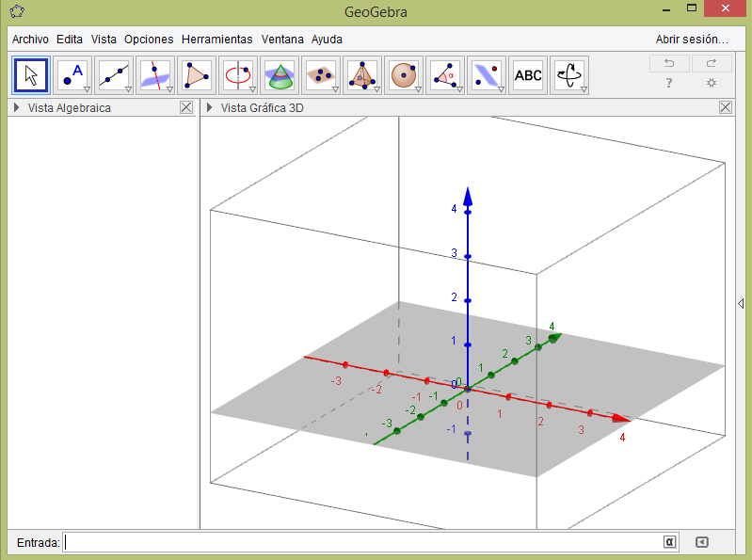Open the Herramientas menu
The image size is (752, 560).
pos(216,40)
